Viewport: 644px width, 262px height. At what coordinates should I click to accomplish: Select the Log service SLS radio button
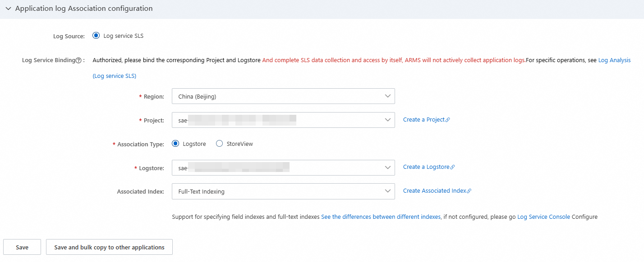(96, 36)
